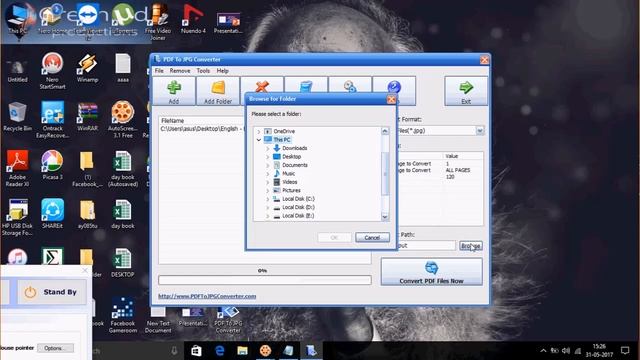The image size is (640, 360).
Task: Expand the Desktop folder node
Action: coord(268,157)
